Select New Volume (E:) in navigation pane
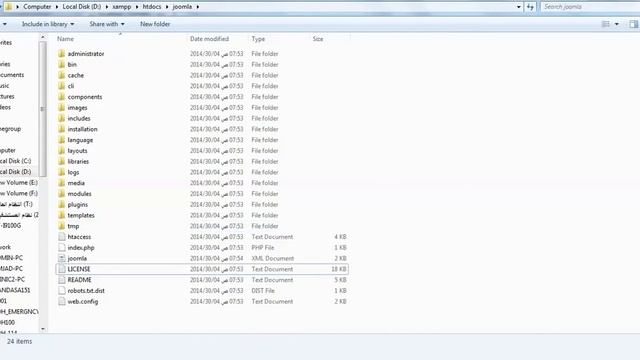 click(x=19, y=183)
